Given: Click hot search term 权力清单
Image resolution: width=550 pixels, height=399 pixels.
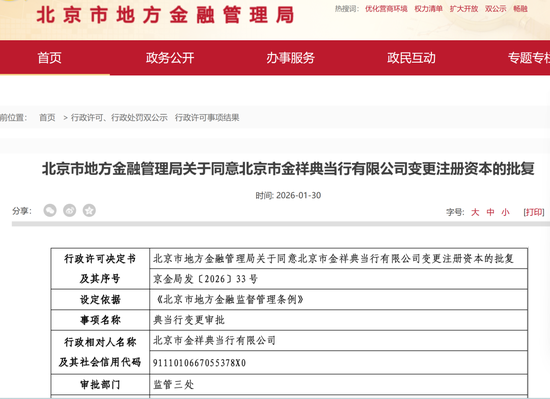Looking at the screenshot, I should click(x=429, y=9).
